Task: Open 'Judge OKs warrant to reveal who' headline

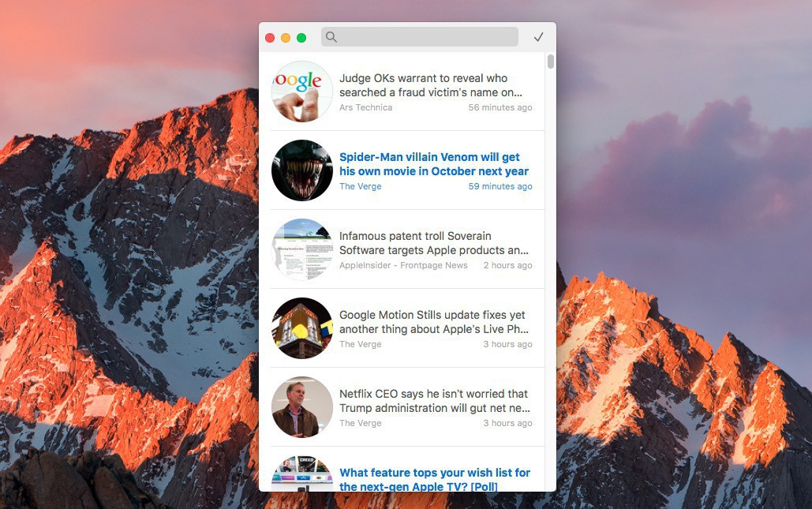Action: pyautogui.click(x=431, y=85)
